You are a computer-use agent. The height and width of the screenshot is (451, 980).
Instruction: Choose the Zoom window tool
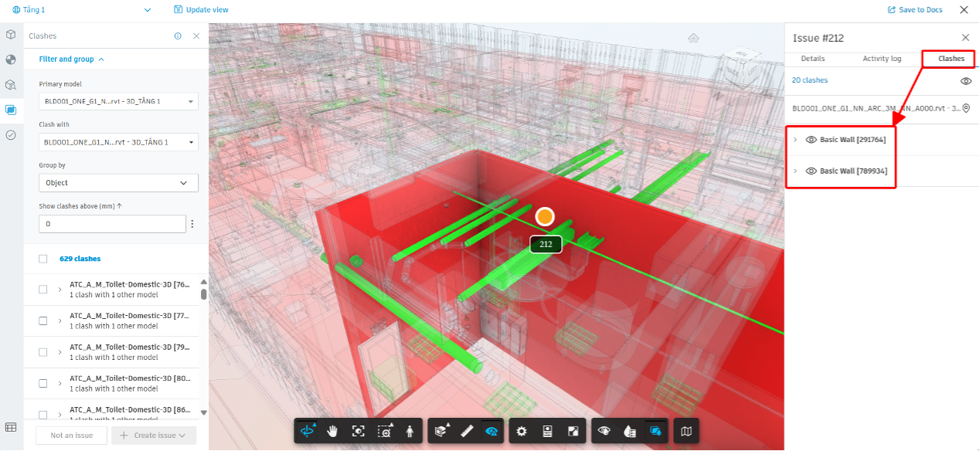coord(384,432)
